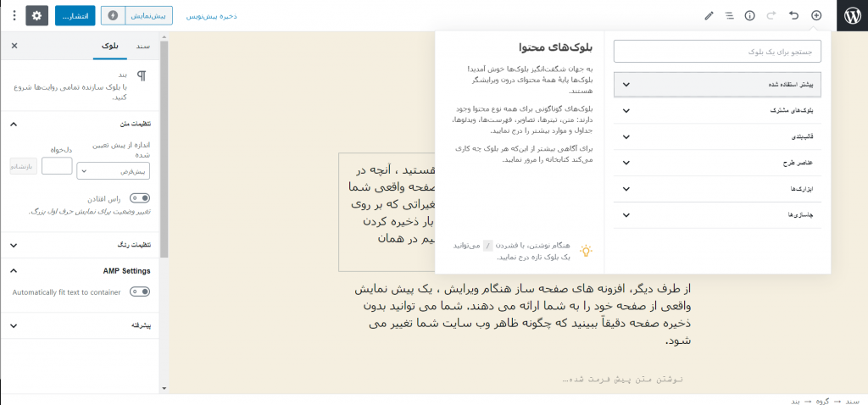
Task: Click the sidebar vertical scrollbar
Action: pos(164,149)
